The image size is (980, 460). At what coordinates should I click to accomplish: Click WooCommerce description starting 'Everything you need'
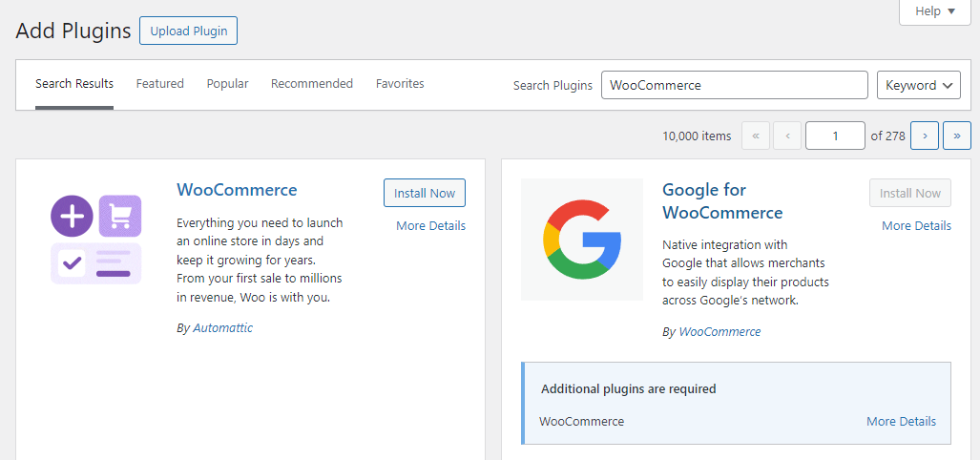(x=260, y=260)
